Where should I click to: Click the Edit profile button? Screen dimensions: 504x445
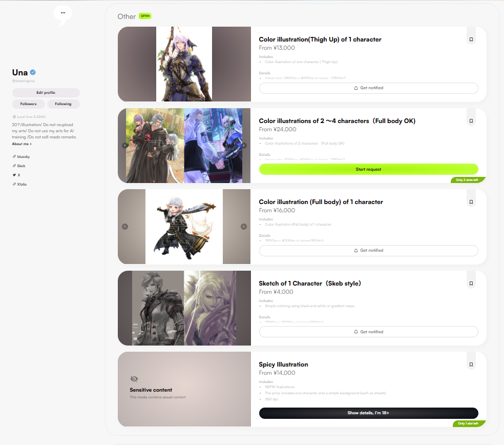click(x=46, y=93)
